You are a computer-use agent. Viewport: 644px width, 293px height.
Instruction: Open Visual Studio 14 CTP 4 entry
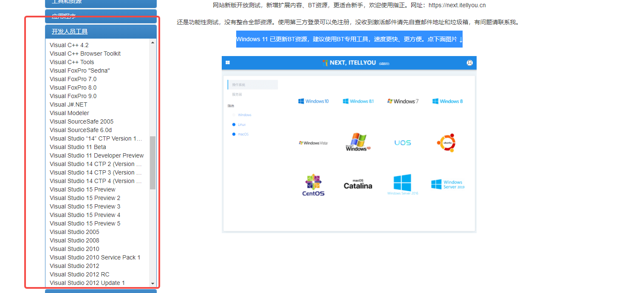click(x=96, y=181)
